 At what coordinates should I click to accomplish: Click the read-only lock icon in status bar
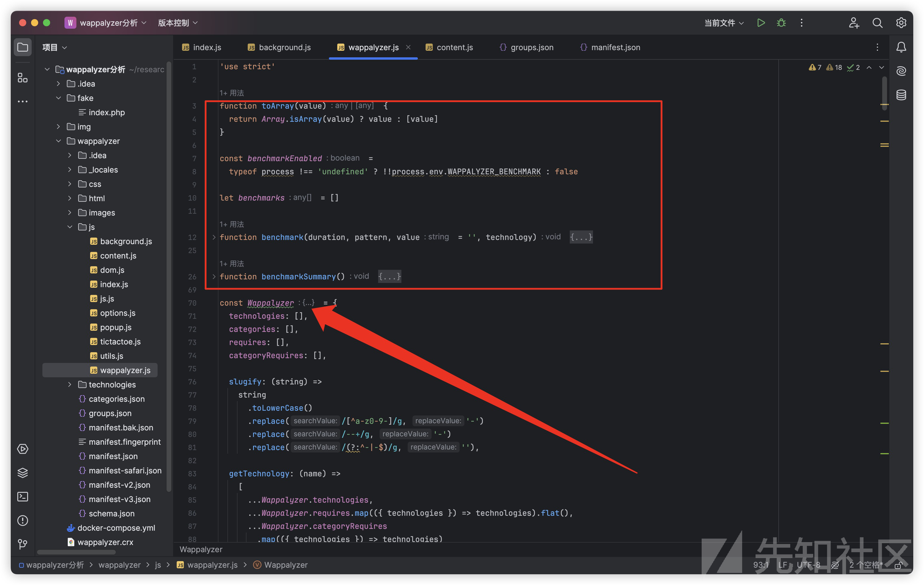coord(898,565)
